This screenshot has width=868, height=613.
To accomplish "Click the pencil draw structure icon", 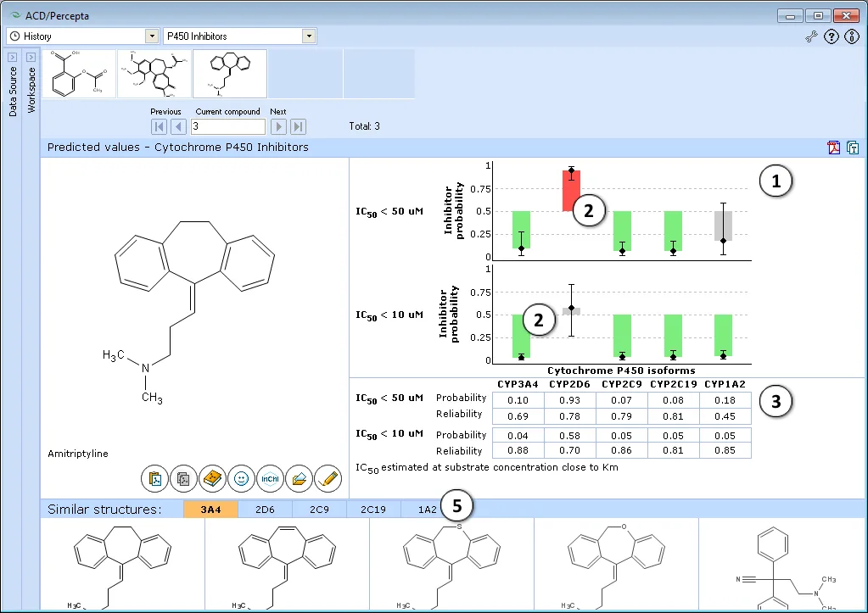I will tap(328, 478).
